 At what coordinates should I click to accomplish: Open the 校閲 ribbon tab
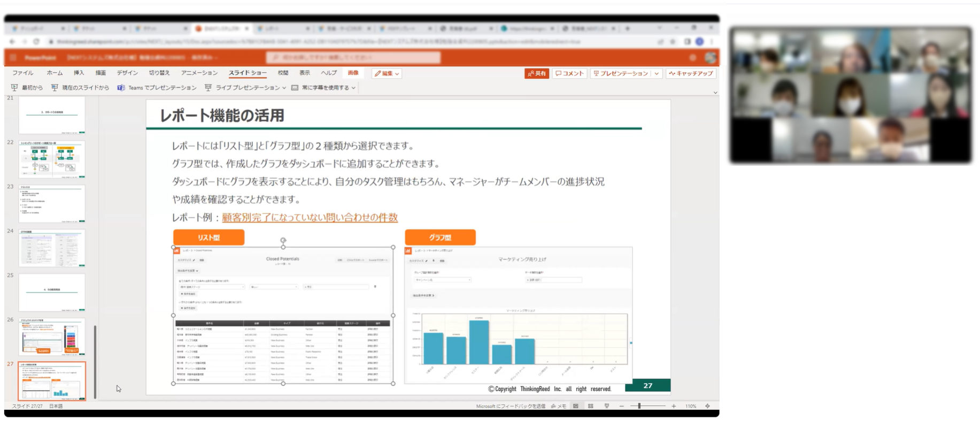pos(283,73)
